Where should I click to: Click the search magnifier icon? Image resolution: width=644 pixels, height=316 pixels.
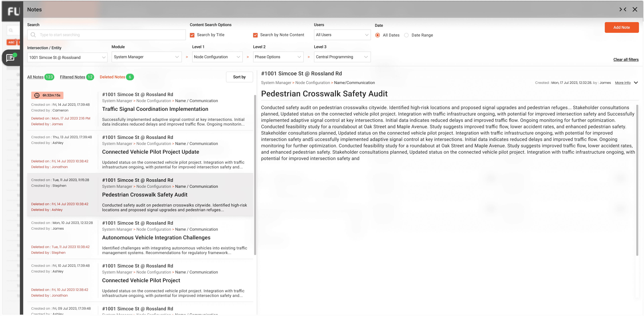point(33,35)
